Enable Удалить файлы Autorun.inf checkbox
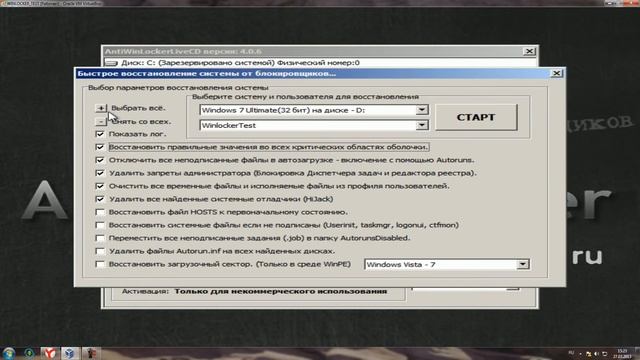Viewport: 640px width, 360px height. coord(100,251)
